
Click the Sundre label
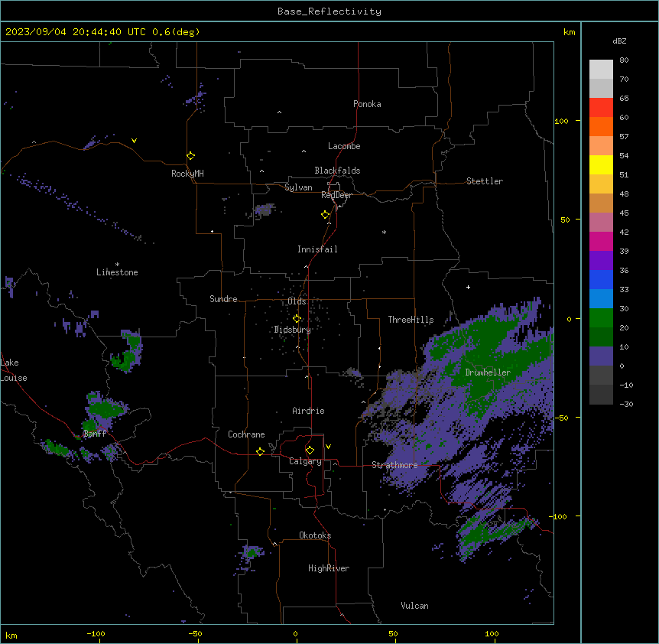(x=223, y=299)
